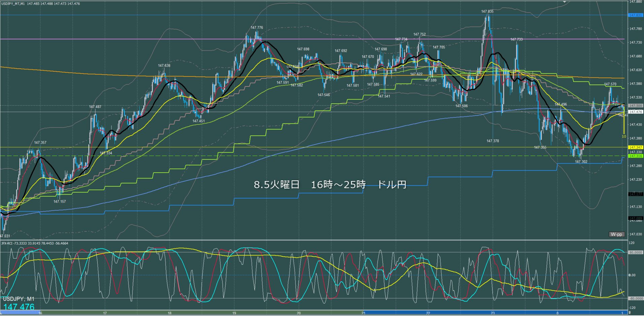Image resolution: width=644 pixels, height=316 pixels.
Task: Click the 147.705 price label
Action: 439,47
